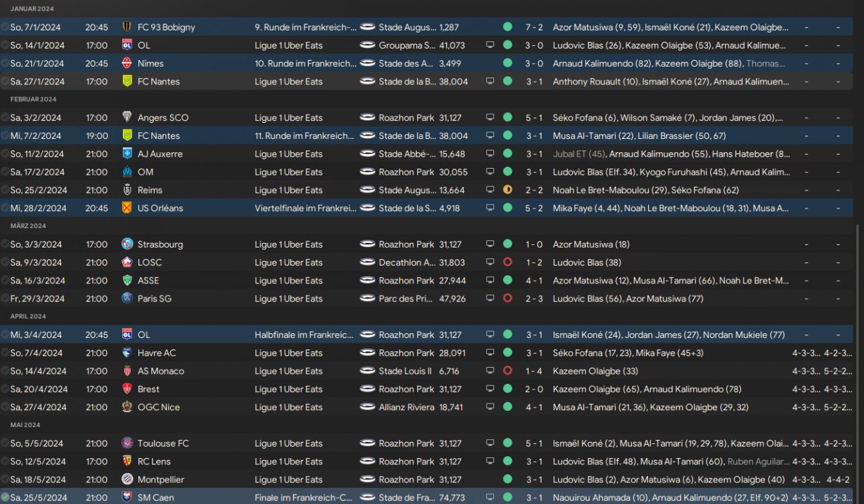Click the OM club badge

point(126,172)
